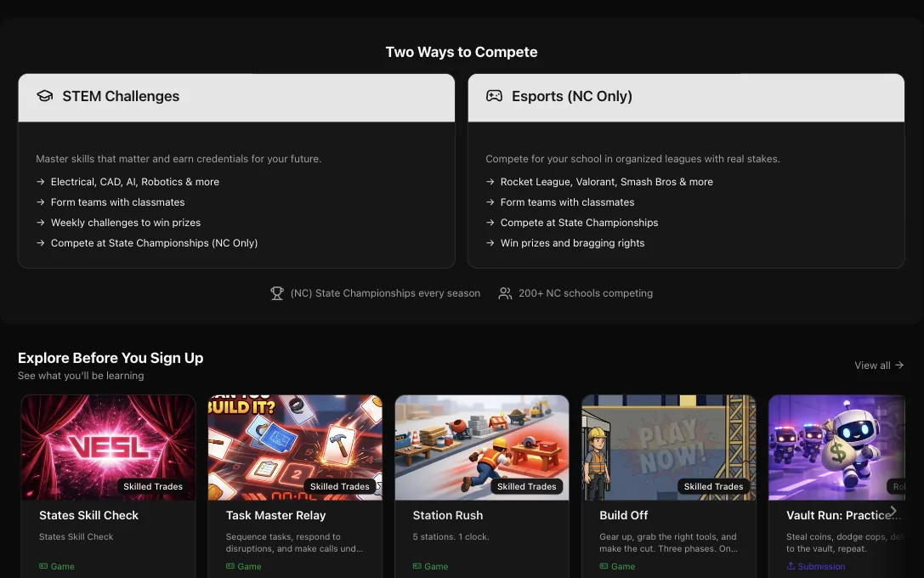
Task: Click '200+ NC schools competing' text
Action: click(586, 293)
